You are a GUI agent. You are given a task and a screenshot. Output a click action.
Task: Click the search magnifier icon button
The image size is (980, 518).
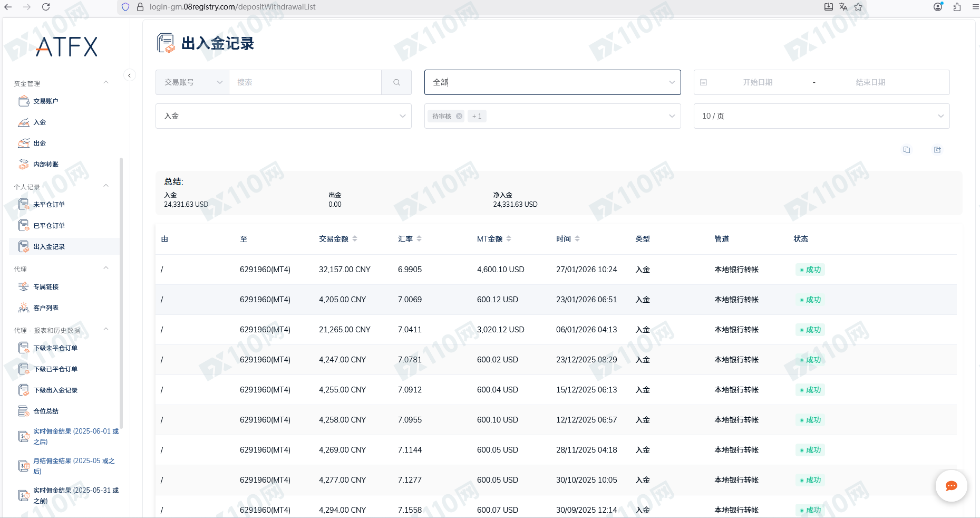tap(396, 82)
